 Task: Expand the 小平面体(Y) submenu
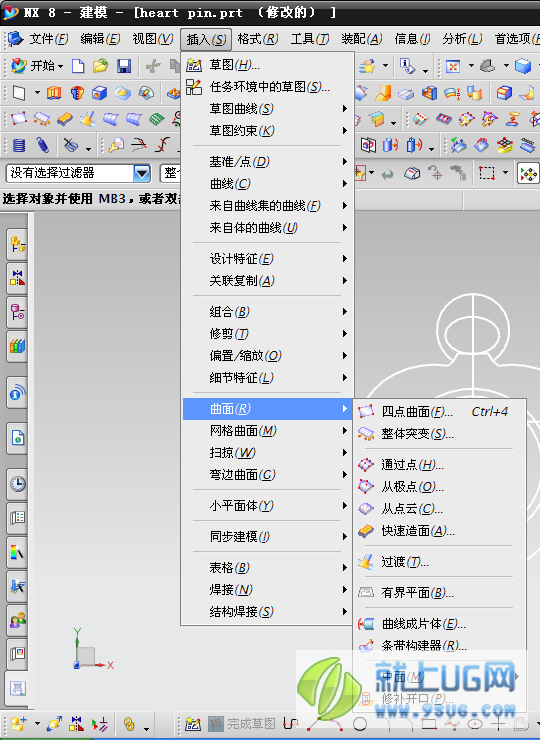(267, 505)
